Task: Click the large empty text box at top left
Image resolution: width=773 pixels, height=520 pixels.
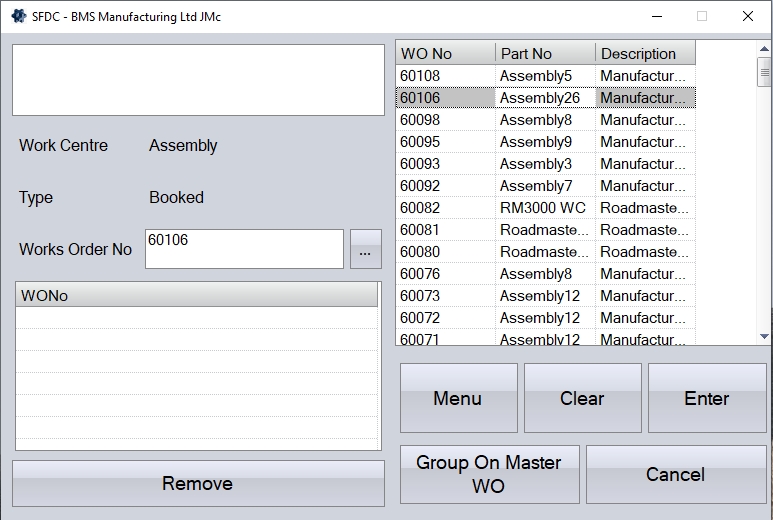Action: (198, 79)
